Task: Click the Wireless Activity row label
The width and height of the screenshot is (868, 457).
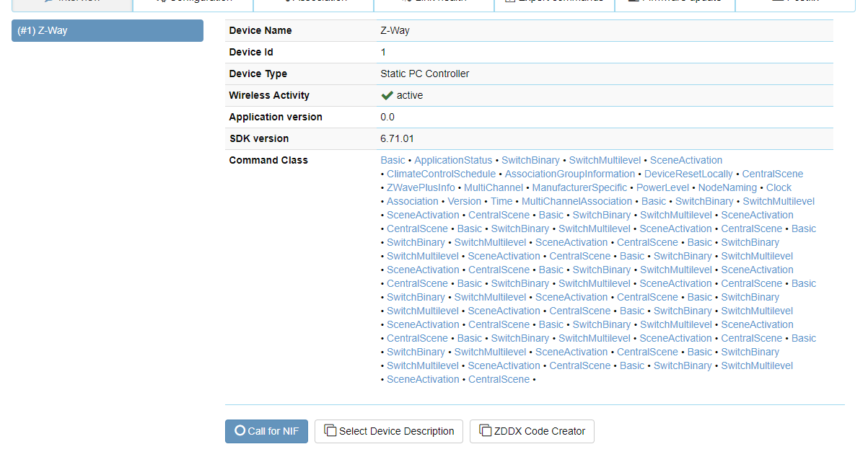Action: pyautogui.click(x=269, y=95)
